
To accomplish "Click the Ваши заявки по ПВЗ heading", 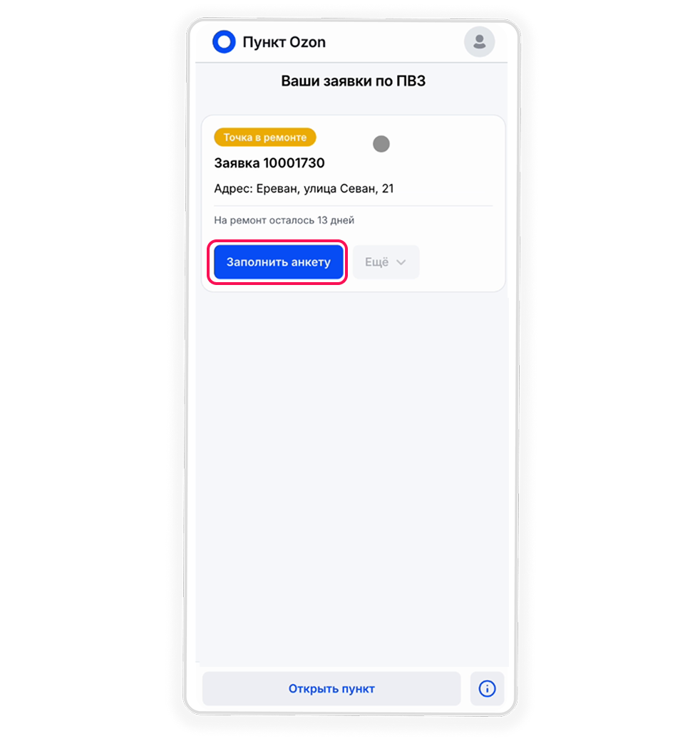I will [x=353, y=81].
